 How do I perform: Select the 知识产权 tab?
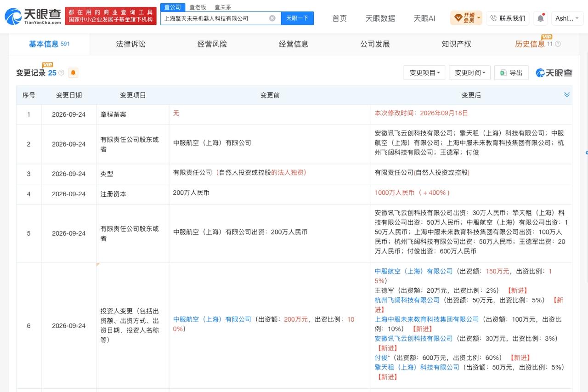click(x=456, y=44)
